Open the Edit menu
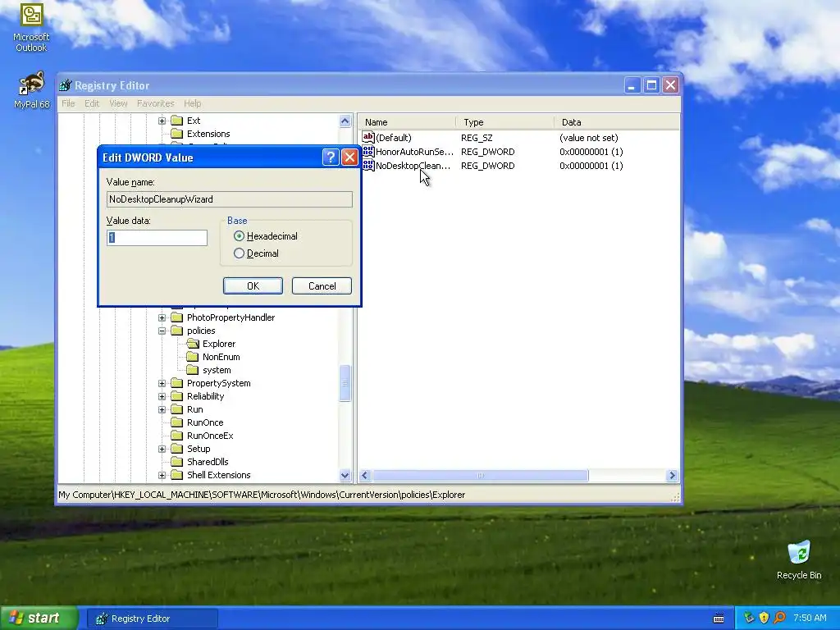This screenshot has width=840, height=630. tap(92, 103)
